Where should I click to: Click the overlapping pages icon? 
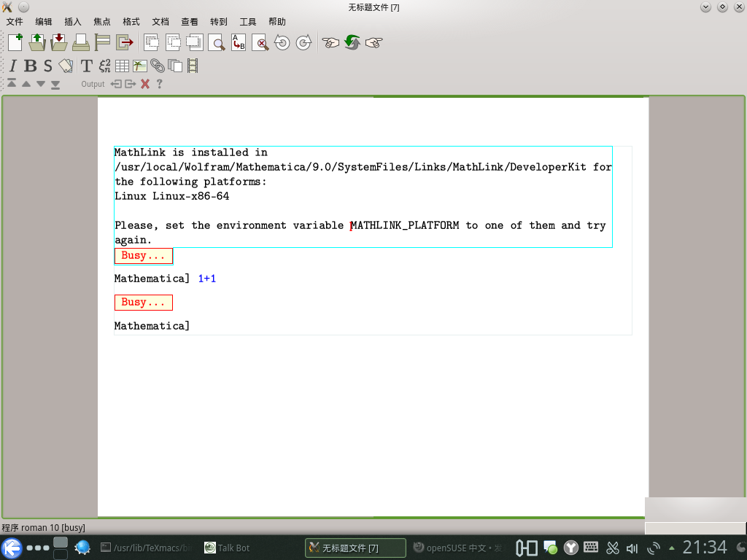175,66
